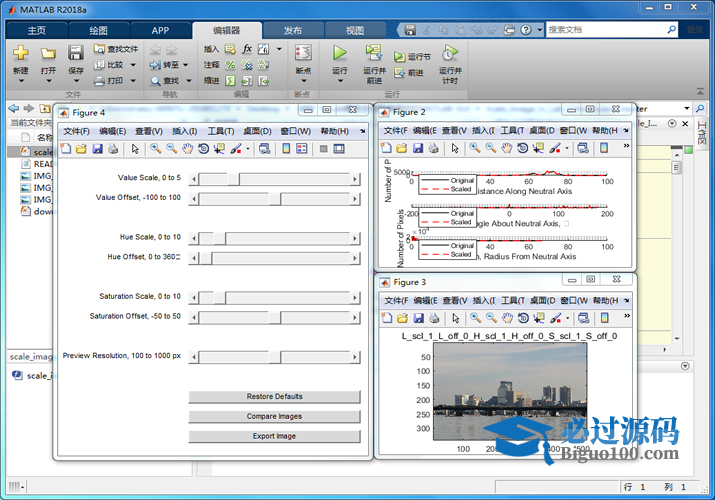
Task: Select the Pan hand tool in Figure 4
Action: point(187,149)
